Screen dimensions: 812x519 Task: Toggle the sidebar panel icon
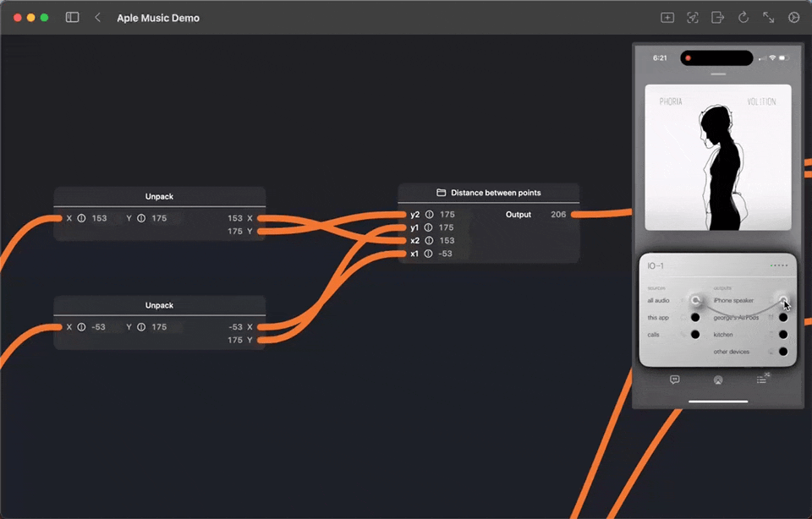(x=73, y=17)
